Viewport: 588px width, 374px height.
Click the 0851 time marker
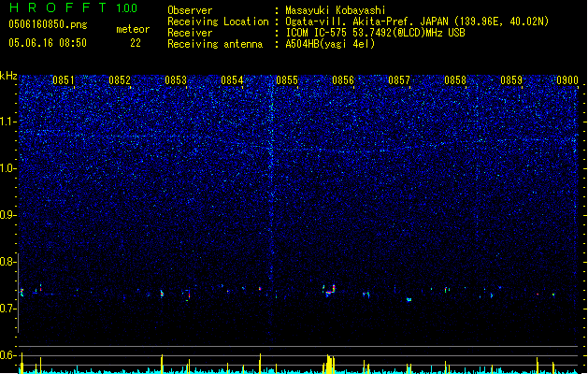pyautogui.click(x=64, y=80)
